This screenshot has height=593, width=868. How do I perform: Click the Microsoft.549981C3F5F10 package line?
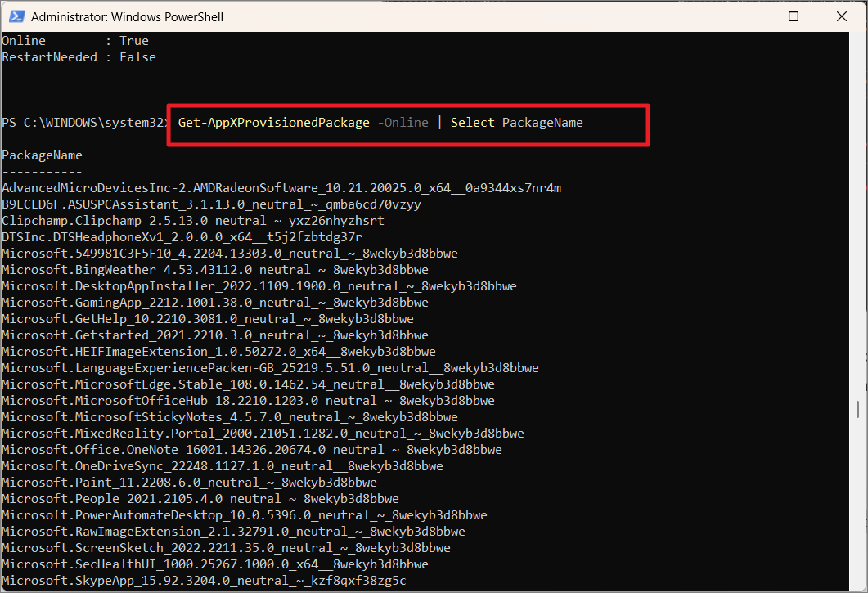pos(230,254)
